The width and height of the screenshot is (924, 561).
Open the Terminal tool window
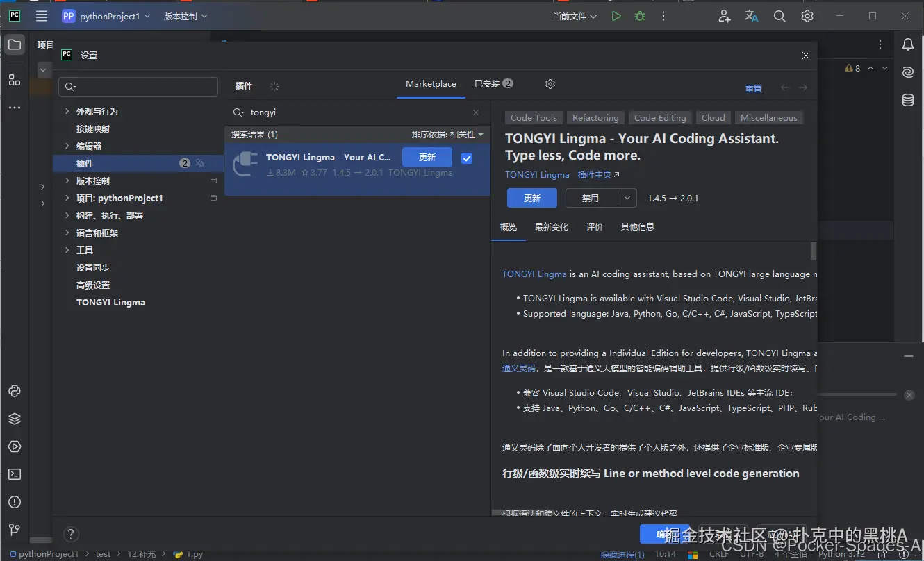pos(14,474)
